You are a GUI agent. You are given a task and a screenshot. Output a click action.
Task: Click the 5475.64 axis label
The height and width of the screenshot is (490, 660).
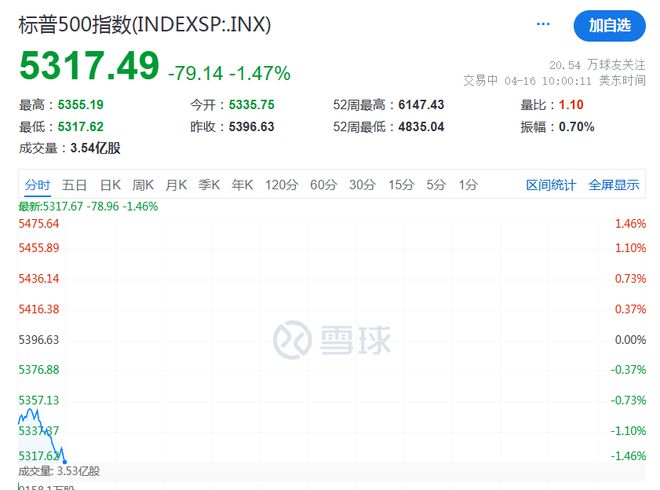[x=39, y=224]
